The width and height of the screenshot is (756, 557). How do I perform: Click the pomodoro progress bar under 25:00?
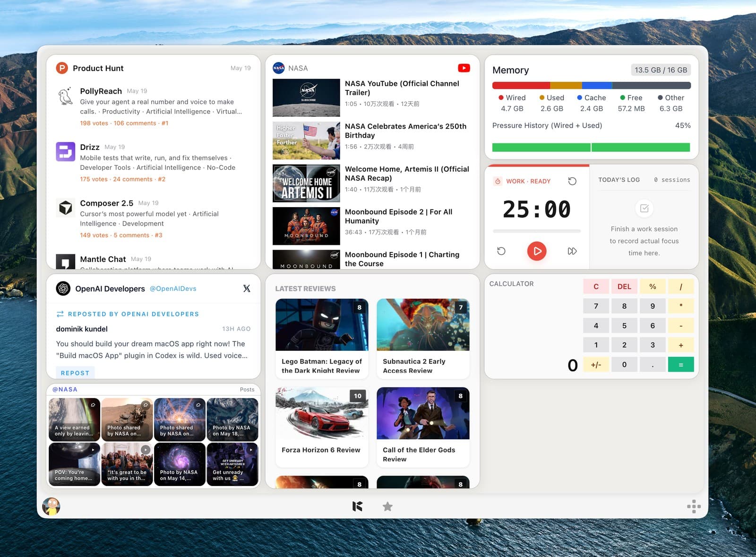tap(537, 231)
